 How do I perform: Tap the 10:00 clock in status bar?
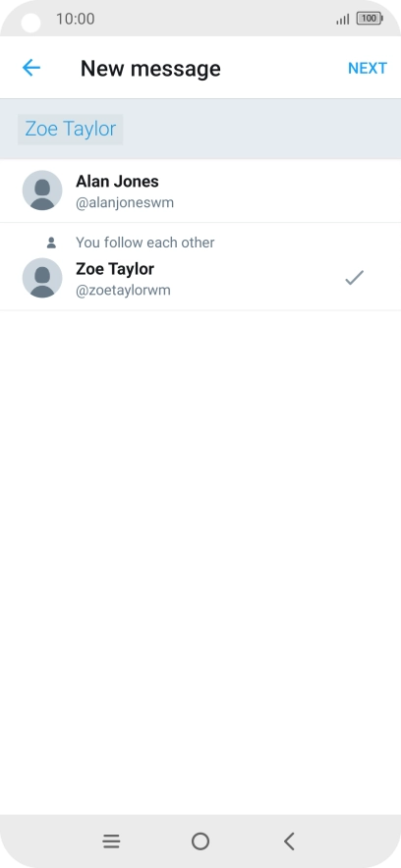pyautogui.click(x=76, y=19)
